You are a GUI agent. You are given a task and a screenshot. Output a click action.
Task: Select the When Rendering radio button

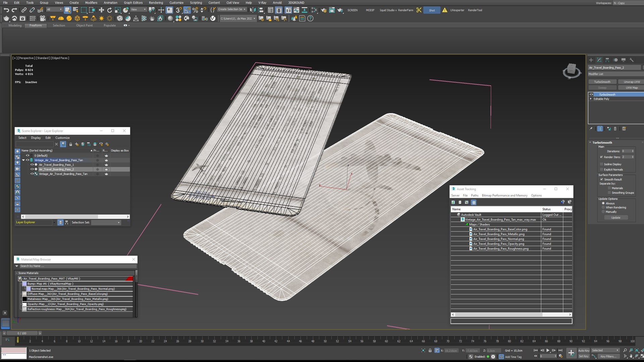click(603, 207)
